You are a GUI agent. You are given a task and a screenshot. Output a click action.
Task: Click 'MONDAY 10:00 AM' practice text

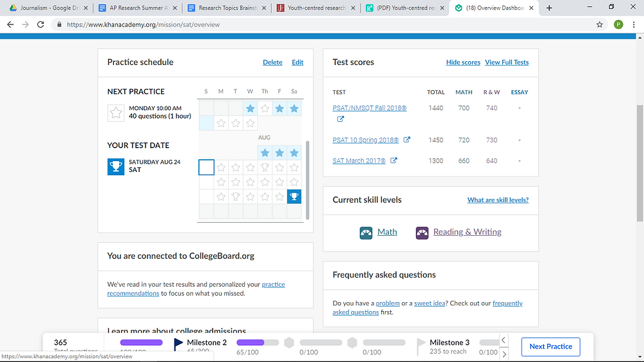tap(155, 108)
